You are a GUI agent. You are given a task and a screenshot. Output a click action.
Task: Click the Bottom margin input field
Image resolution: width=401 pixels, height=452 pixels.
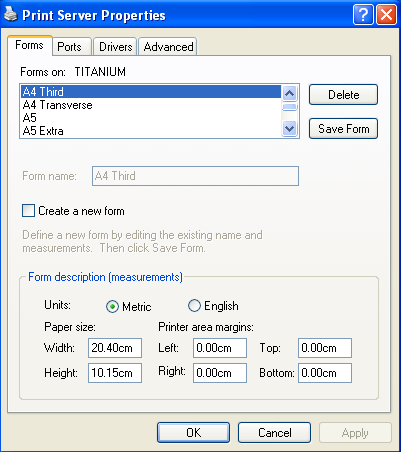tap(325, 373)
